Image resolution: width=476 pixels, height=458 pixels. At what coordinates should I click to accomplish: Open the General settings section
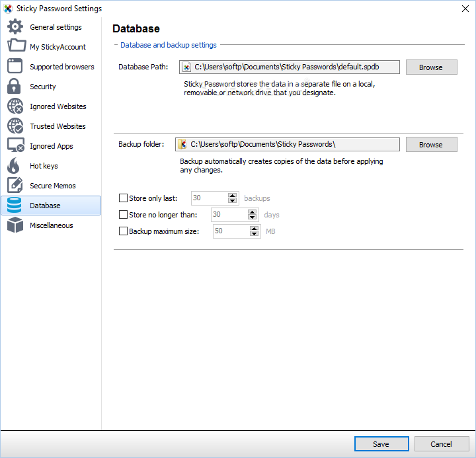51,27
